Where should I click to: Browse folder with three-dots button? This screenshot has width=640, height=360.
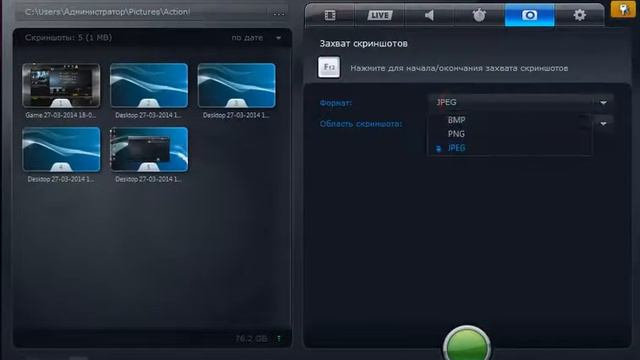[x=279, y=13]
